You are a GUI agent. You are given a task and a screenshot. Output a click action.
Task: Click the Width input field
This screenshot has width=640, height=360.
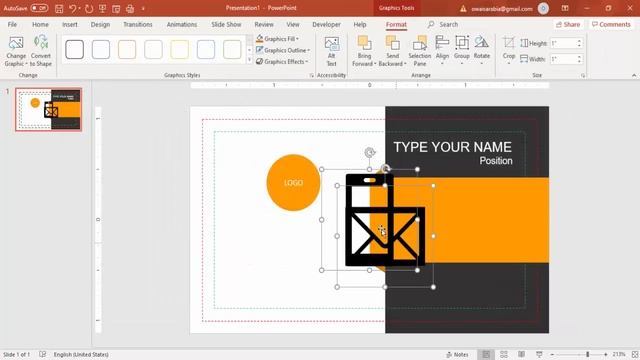562,59
